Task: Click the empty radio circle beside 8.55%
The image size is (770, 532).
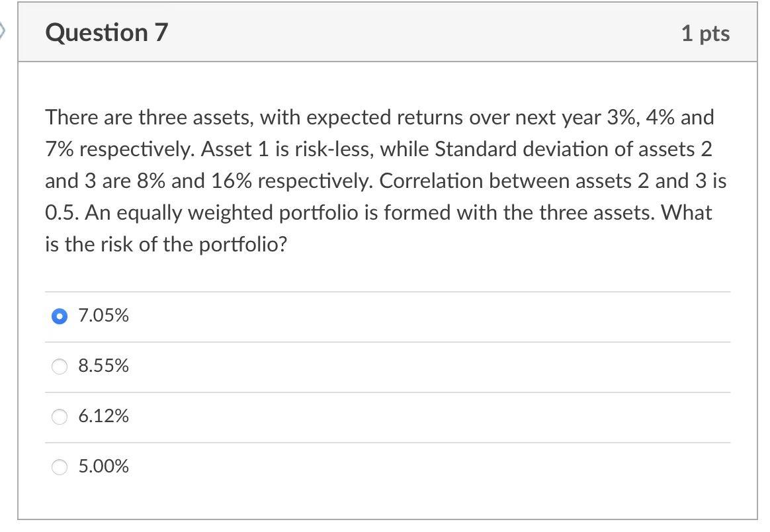Action: tap(60, 366)
